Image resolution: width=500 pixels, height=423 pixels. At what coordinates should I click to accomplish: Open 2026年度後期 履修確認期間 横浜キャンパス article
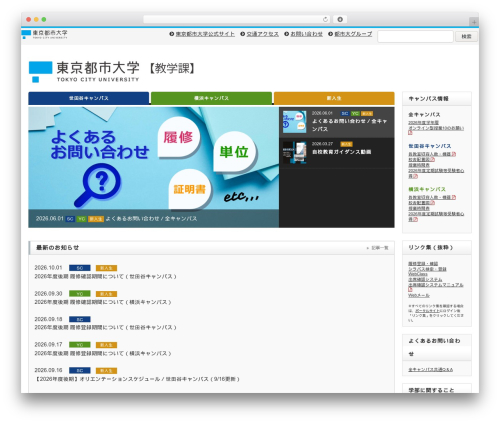[x=103, y=302]
